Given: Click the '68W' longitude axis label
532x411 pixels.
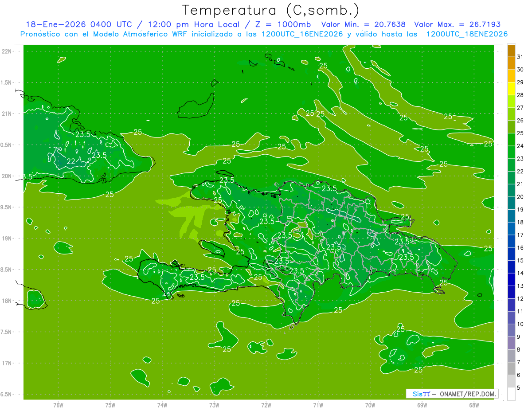Looking at the screenshot, I should [x=474, y=405].
